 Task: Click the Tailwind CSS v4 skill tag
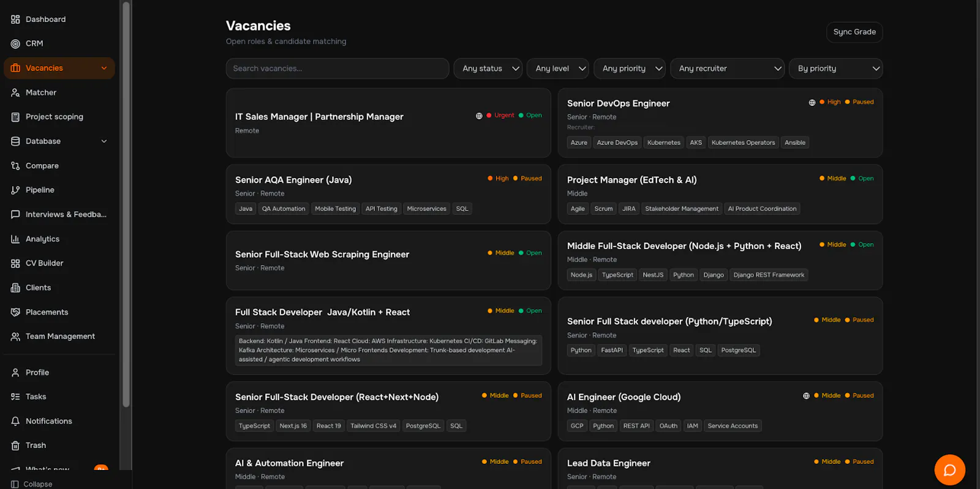374,426
